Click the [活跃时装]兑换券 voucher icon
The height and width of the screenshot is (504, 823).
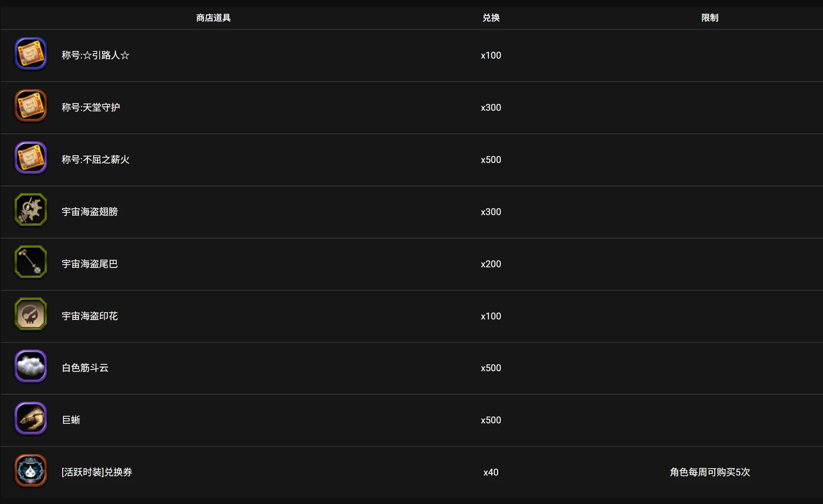click(x=31, y=471)
